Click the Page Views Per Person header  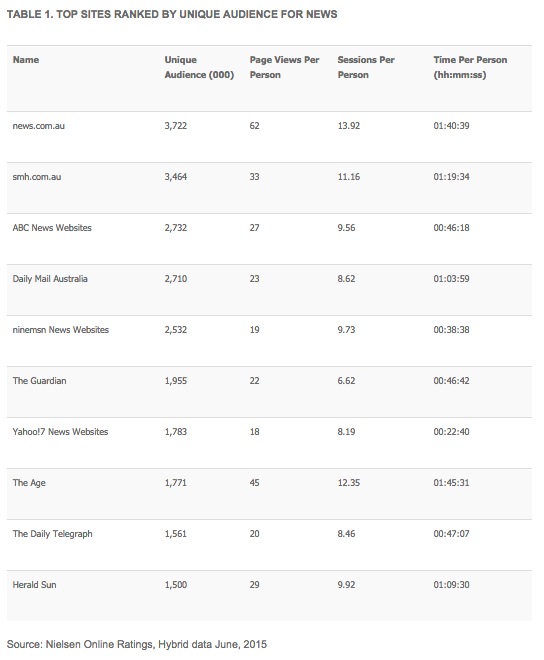[284, 67]
